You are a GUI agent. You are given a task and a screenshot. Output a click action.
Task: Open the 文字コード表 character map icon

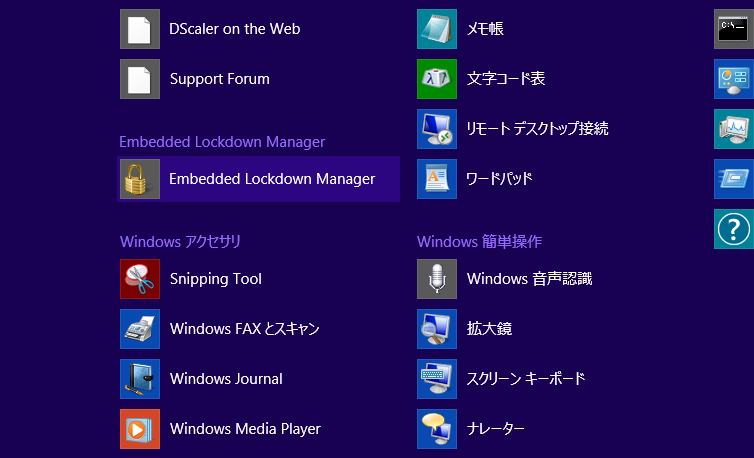point(437,79)
